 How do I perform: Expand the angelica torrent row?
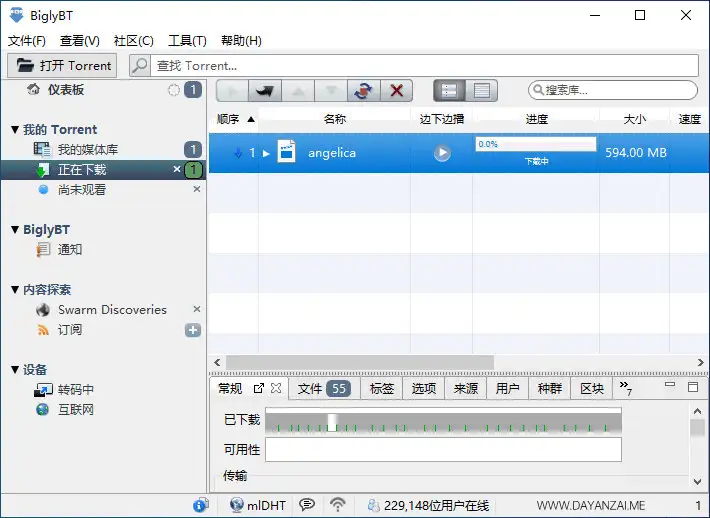266,153
